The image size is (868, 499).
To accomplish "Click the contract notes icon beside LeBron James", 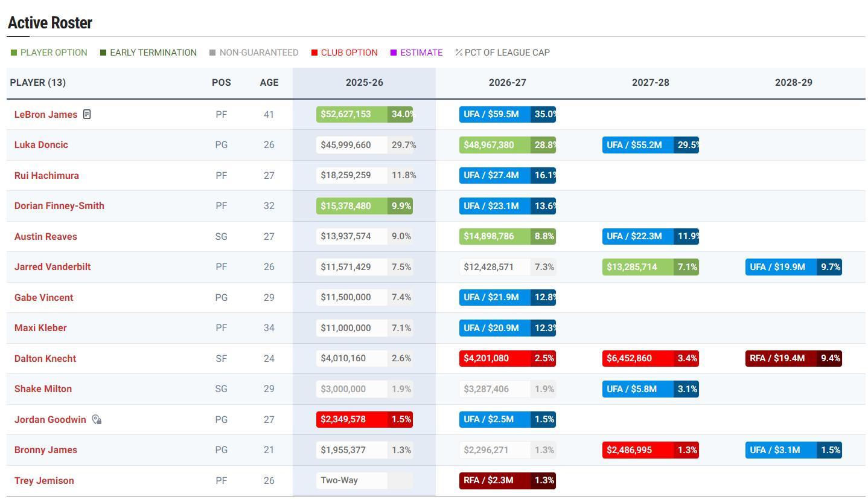I will tap(87, 114).
